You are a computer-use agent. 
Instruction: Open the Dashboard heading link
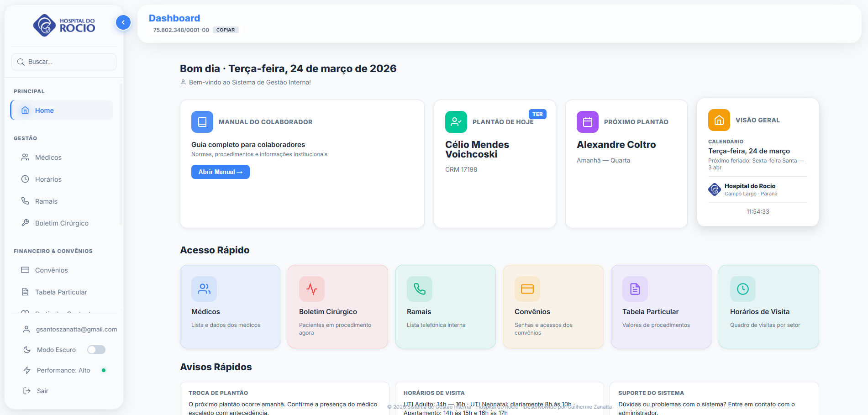point(174,18)
